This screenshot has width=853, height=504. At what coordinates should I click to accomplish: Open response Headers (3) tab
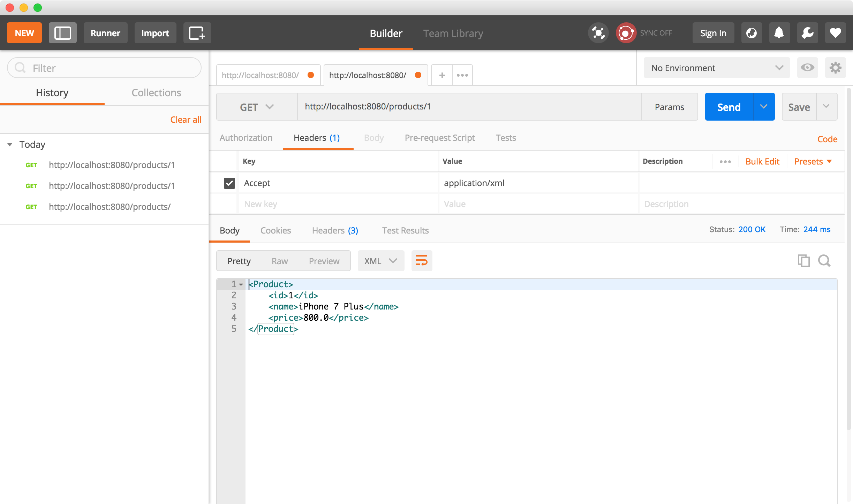tap(335, 230)
